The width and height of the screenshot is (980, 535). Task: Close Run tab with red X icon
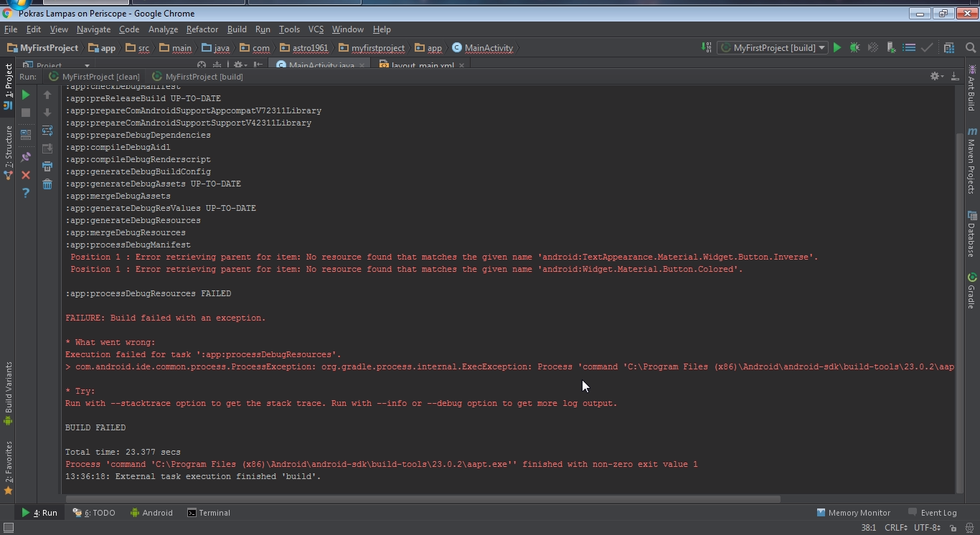pyautogui.click(x=26, y=175)
